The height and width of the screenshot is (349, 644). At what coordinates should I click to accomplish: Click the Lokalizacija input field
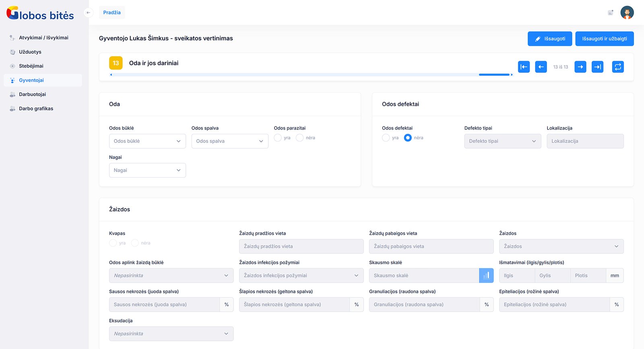tap(585, 141)
